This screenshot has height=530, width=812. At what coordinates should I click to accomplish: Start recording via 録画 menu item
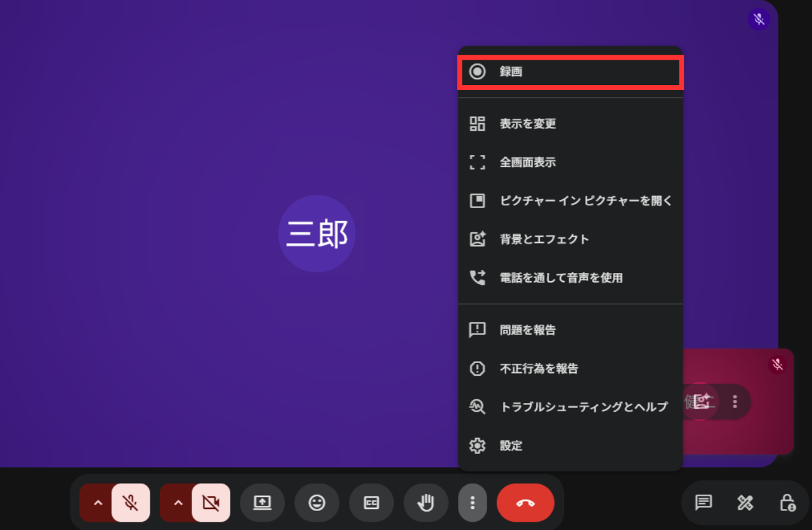(x=570, y=72)
